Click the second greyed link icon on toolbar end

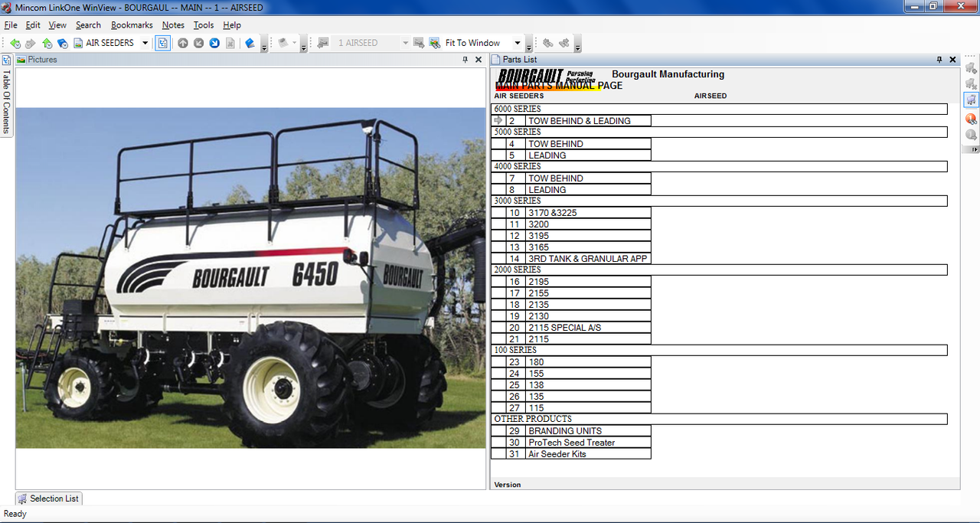(x=564, y=43)
